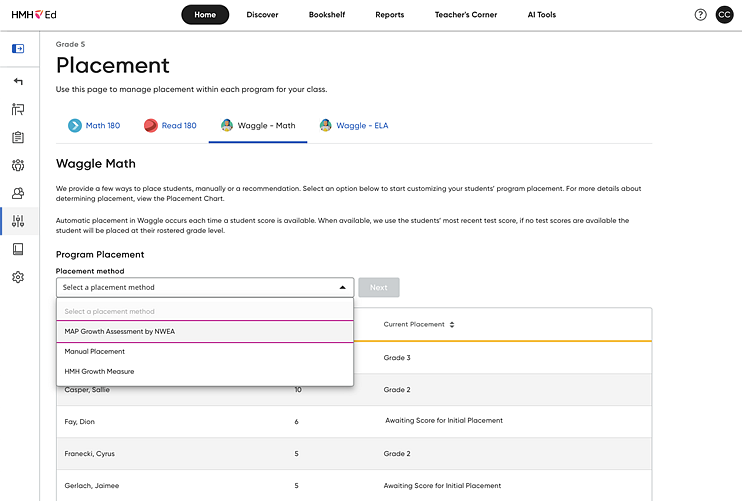Choose the Manual Placement option
This screenshot has height=501, width=742.
(x=205, y=352)
